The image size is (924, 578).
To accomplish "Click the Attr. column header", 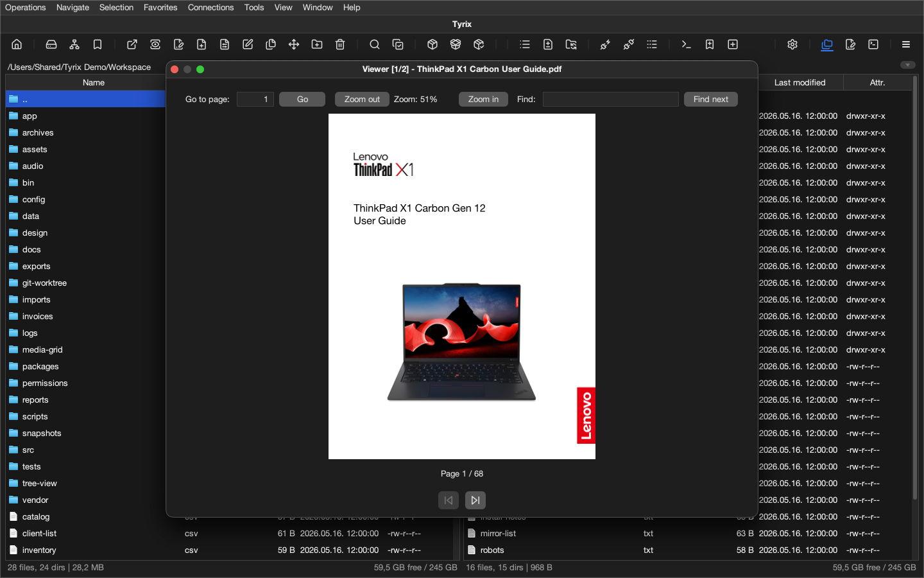I will [x=877, y=82].
